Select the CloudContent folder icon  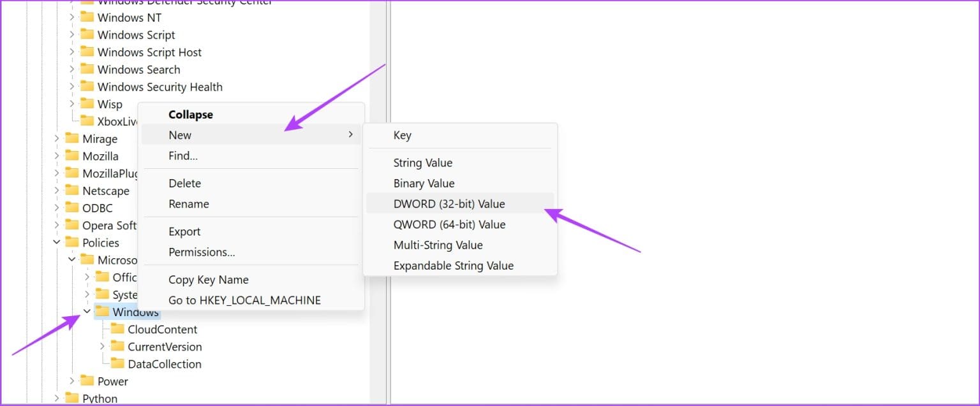(117, 329)
